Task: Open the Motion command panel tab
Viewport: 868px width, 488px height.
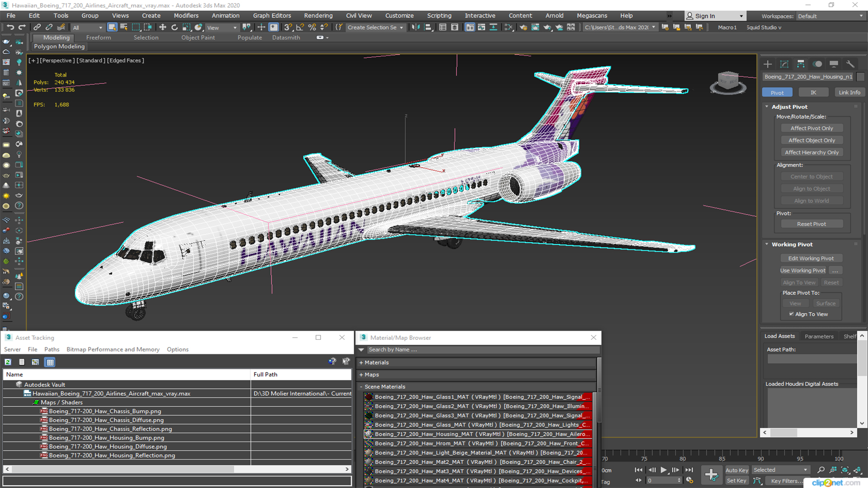Action: click(x=817, y=64)
